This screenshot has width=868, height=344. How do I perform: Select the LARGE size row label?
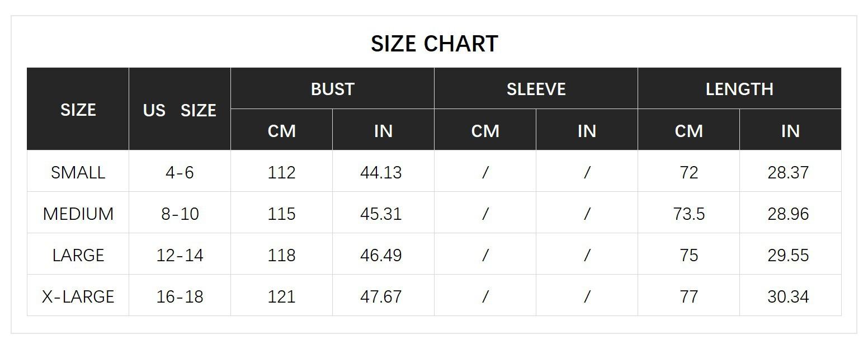pos(78,255)
